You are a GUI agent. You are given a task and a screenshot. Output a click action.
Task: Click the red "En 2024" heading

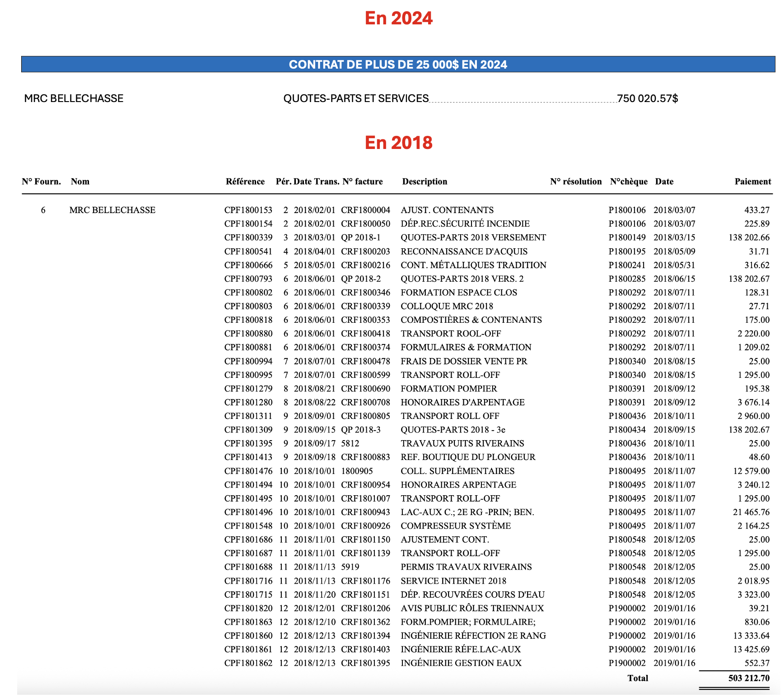398,19
